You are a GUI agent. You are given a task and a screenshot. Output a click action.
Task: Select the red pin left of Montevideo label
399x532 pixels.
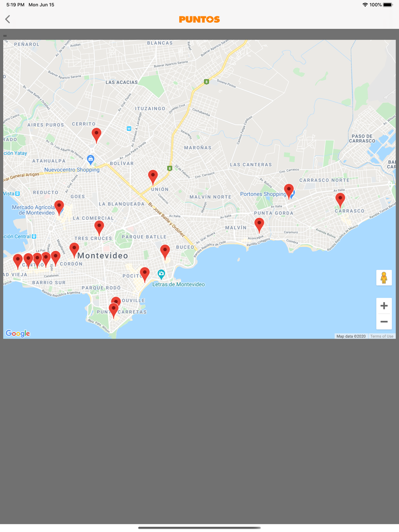pos(74,250)
